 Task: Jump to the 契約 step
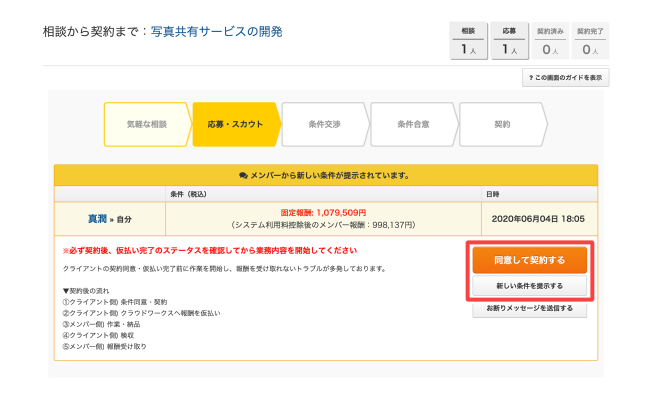(501, 125)
